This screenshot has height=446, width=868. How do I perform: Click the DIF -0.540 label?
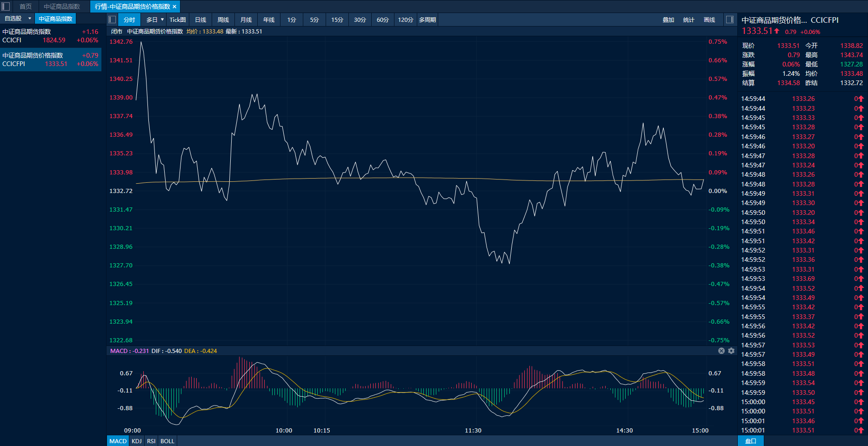tap(167, 351)
